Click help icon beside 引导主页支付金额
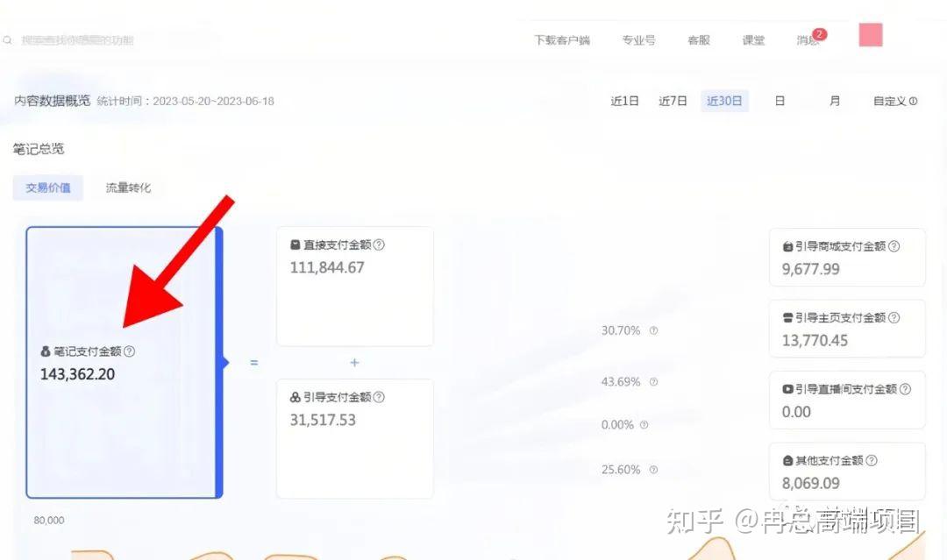Screen dimensions: 947x560 click(x=894, y=317)
